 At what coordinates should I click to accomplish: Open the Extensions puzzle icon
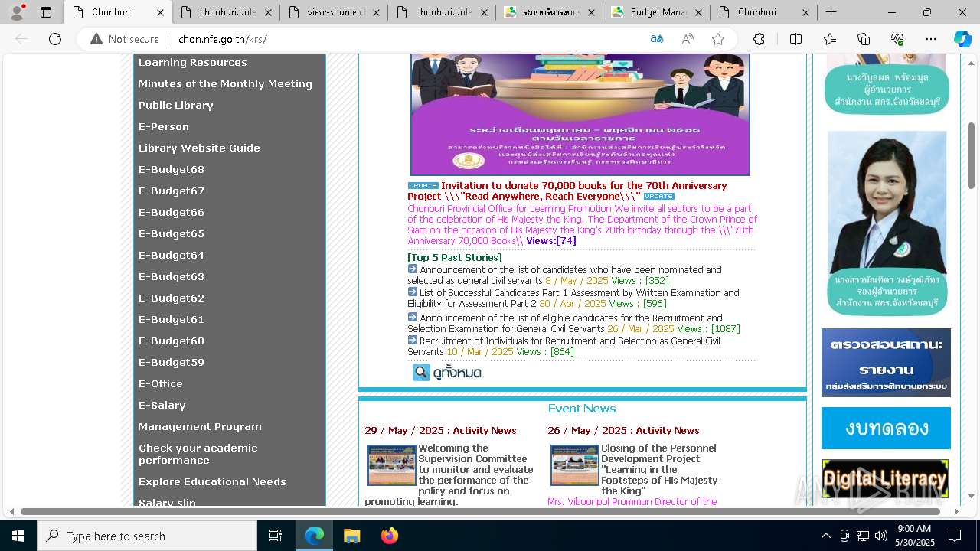(x=759, y=39)
